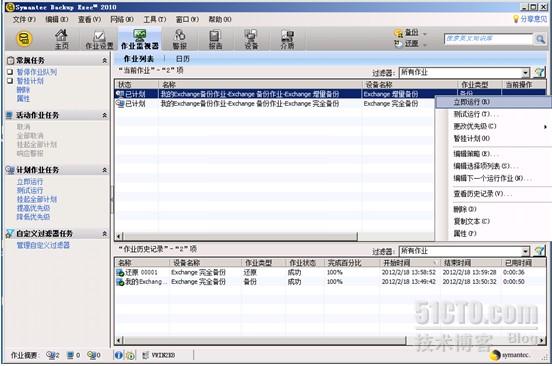The image size is (552, 366).
Task: Choose 测试运行 in the context menu
Action: [476, 114]
